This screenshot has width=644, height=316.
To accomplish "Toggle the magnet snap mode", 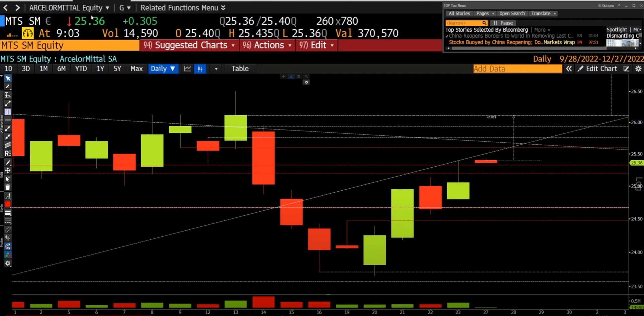I will (8, 246).
